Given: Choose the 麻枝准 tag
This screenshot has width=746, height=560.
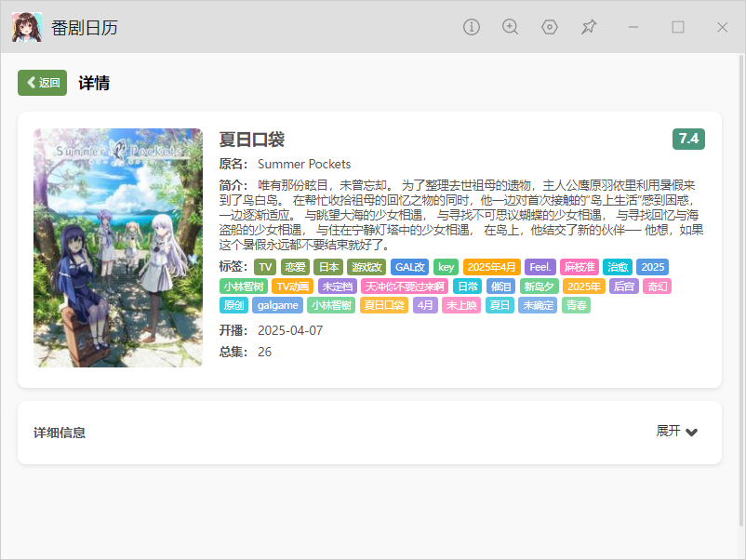Looking at the screenshot, I should [579, 267].
